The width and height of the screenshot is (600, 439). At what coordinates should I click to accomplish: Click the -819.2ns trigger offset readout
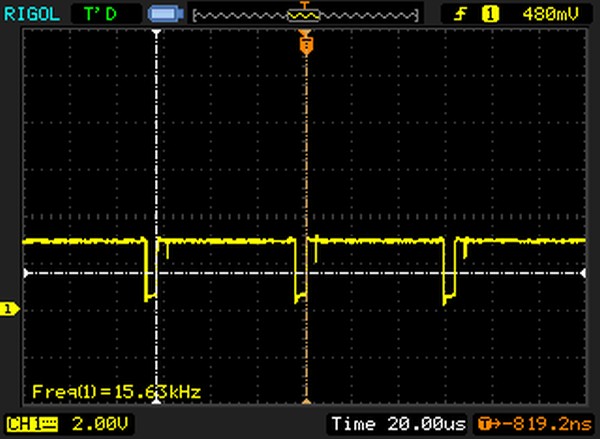click(x=536, y=423)
